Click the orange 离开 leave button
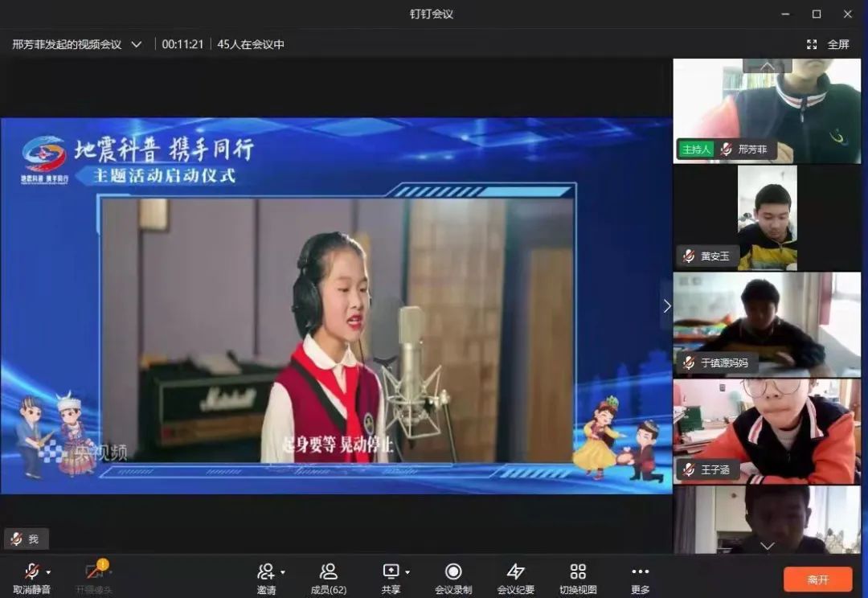The height and width of the screenshot is (598, 868). tap(817, 580)
